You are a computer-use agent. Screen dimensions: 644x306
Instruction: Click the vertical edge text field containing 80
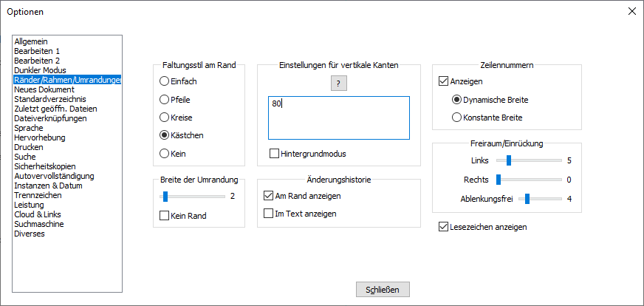coord(338,118)
